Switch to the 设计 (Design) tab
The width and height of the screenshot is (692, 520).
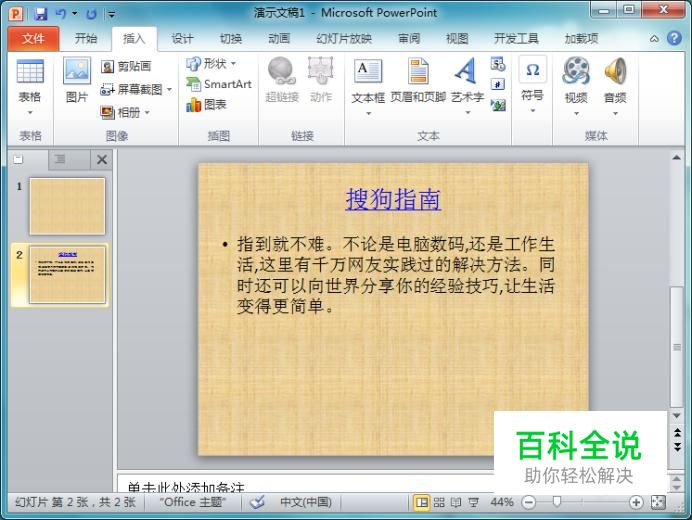(182, 38)
